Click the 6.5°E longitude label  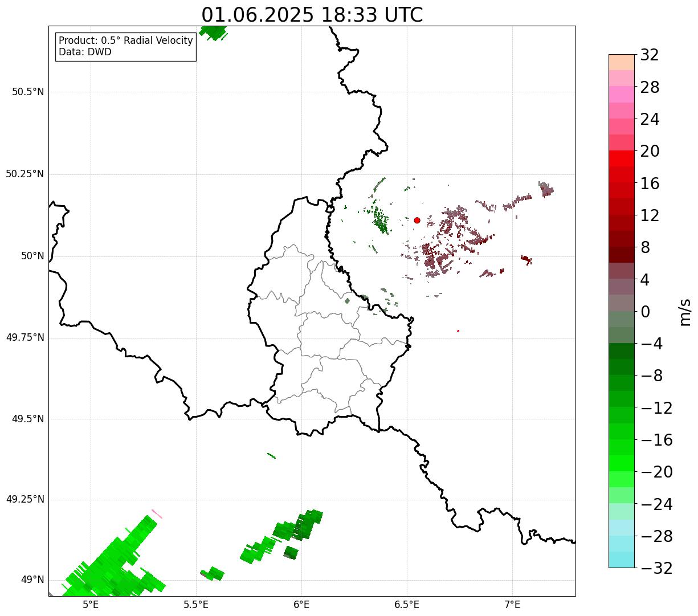tap(407, 605)
